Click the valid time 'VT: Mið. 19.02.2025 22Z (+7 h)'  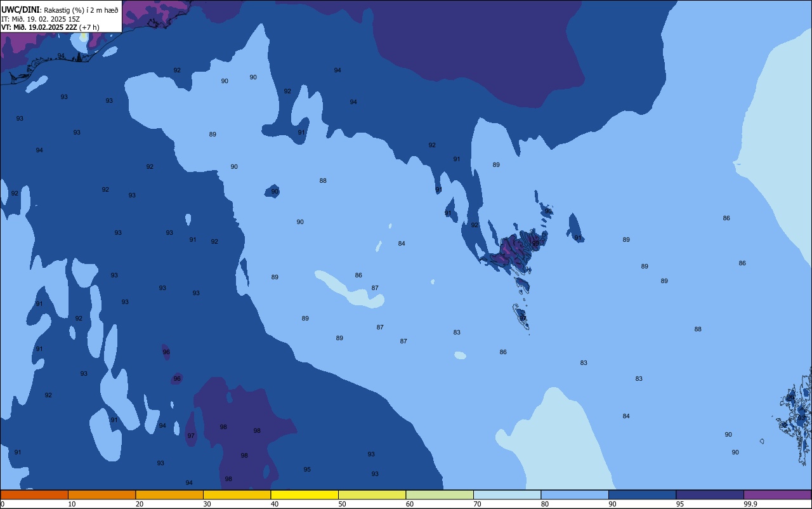point(51,27)
